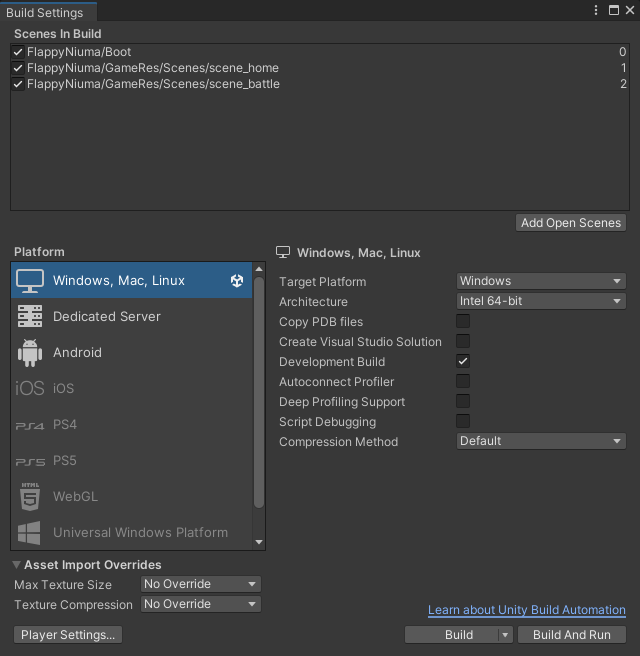Viewport: 640px width, 656px height.
Task: Select the PS5 platform label
Action: click(65, 461)
